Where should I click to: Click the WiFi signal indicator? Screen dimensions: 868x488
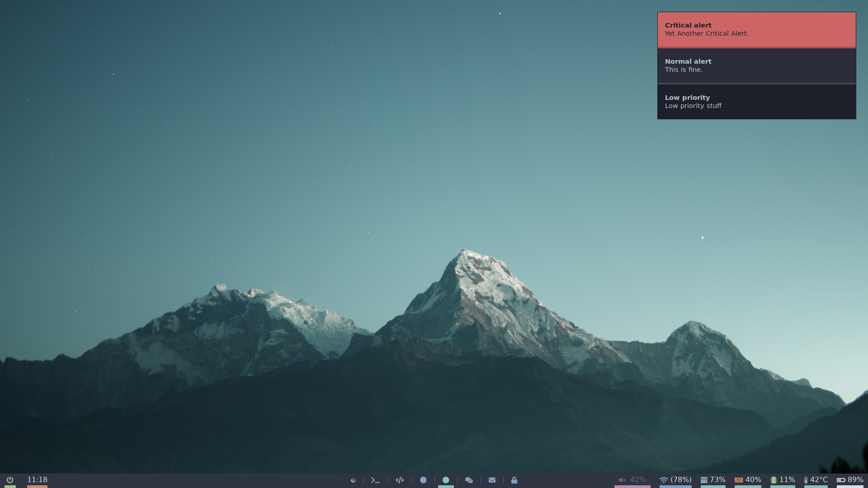point(675,480)
